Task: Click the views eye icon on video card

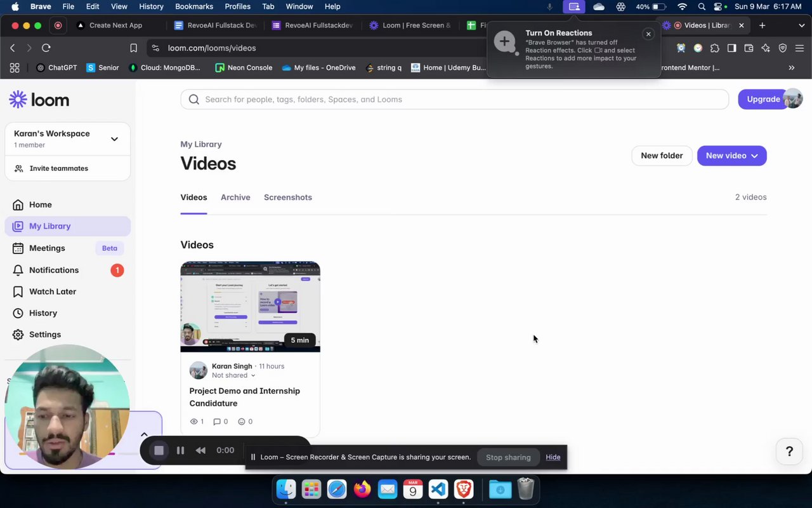Action: [x=194, y=422]
